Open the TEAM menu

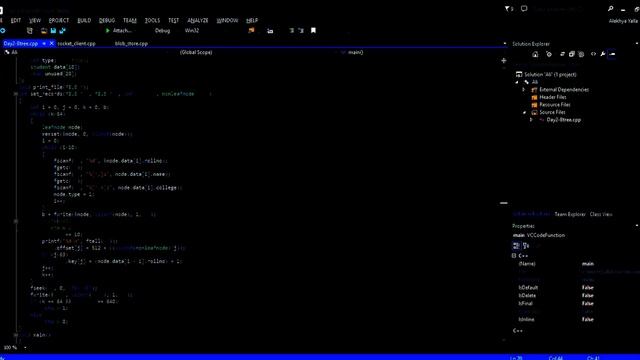pos(130,20)
